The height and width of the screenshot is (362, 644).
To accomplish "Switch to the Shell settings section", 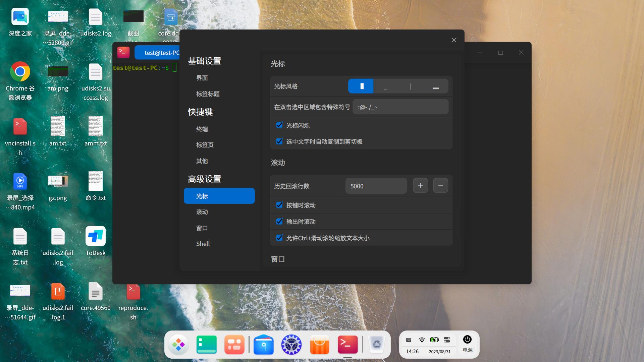I will tap(203, 244).
